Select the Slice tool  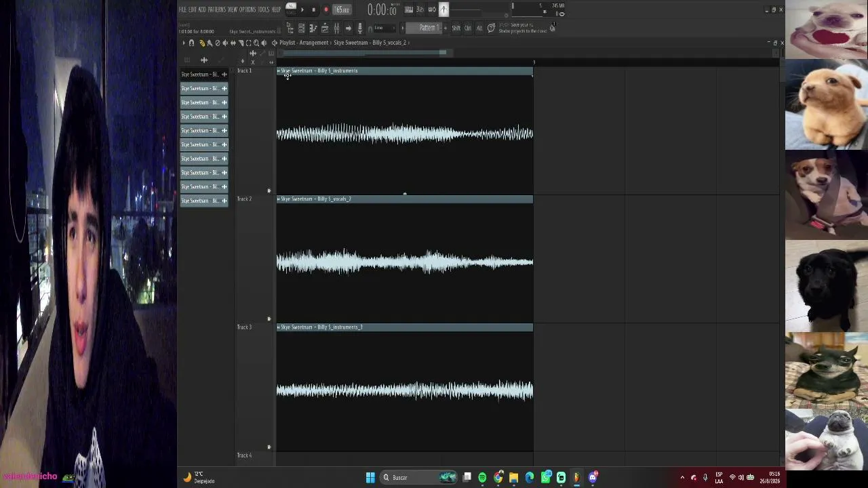[x=241, y=43]
